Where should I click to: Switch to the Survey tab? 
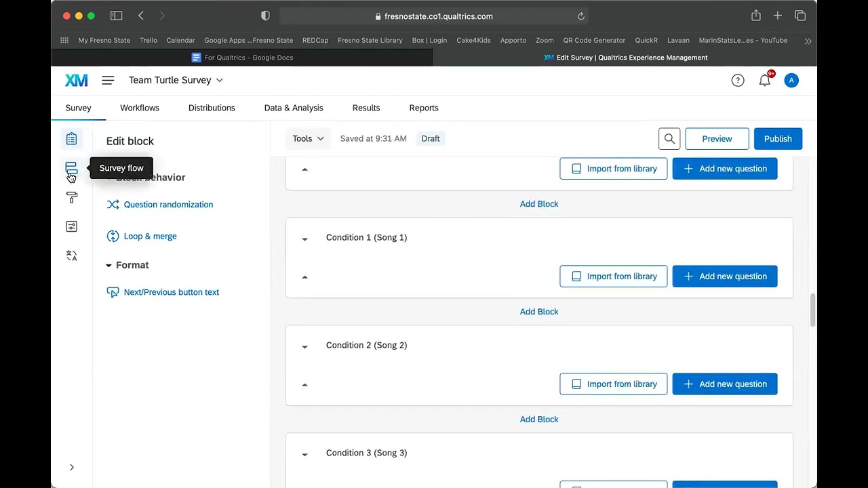coord(78,108)
